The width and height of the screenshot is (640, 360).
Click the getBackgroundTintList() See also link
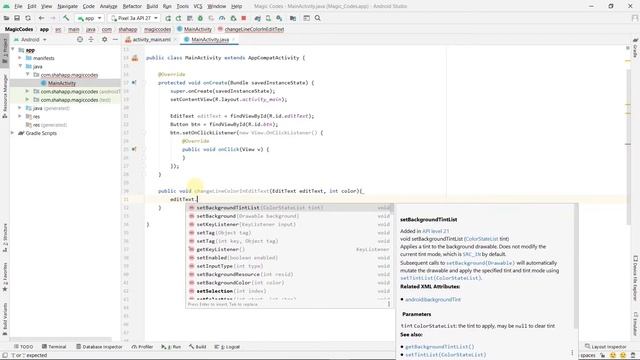tap(440, 347)
